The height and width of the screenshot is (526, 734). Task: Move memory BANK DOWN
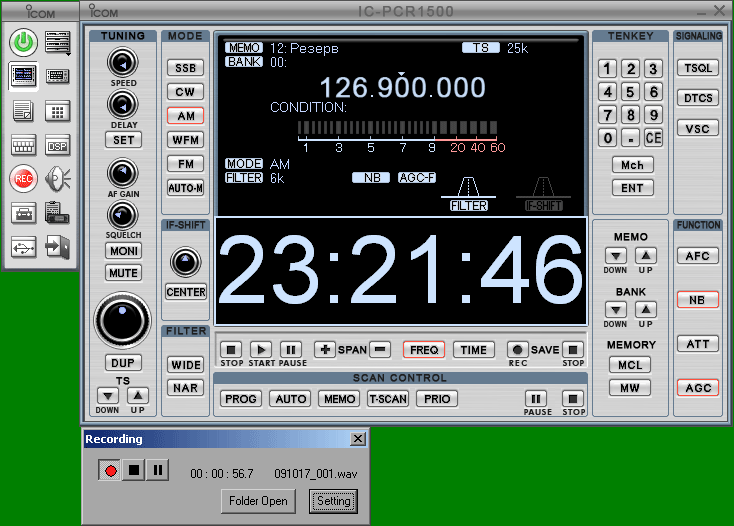(x=616, y=310)
